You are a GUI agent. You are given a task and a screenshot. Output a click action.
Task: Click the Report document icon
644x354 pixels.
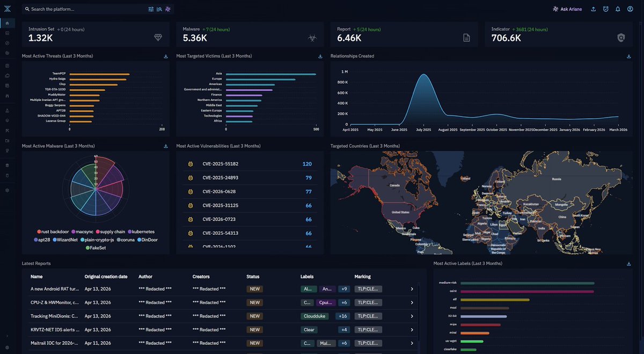tap(466, 38)
